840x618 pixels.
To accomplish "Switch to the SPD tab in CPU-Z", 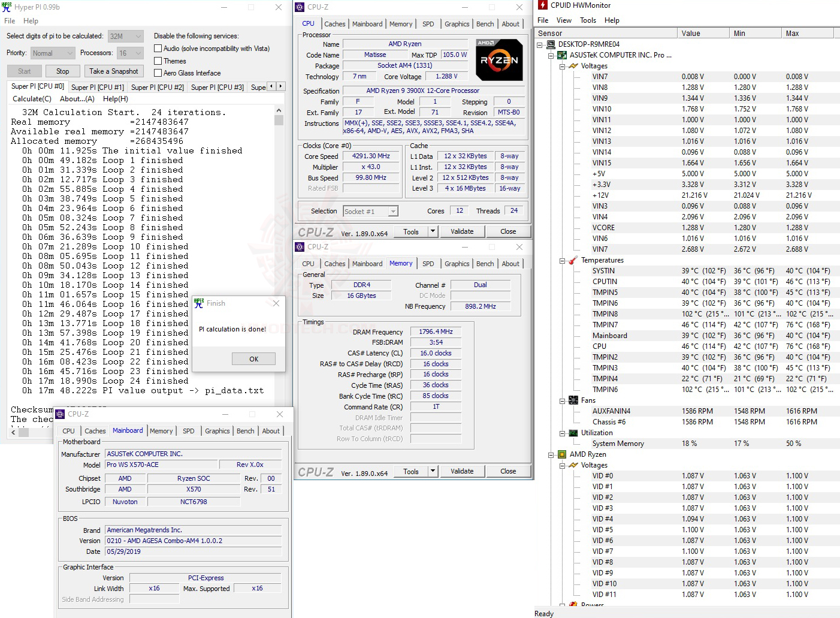I will click(x=428, y=23).
